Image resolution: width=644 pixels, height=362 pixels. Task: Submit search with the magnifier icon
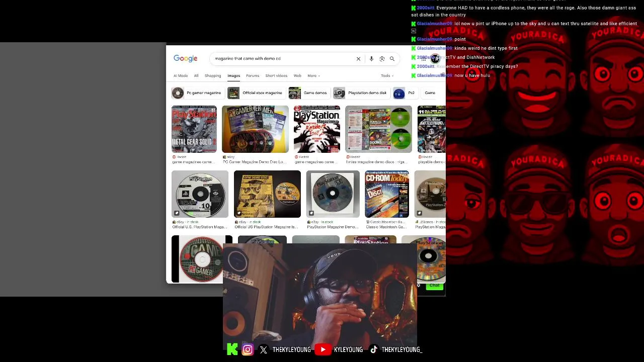392,59
